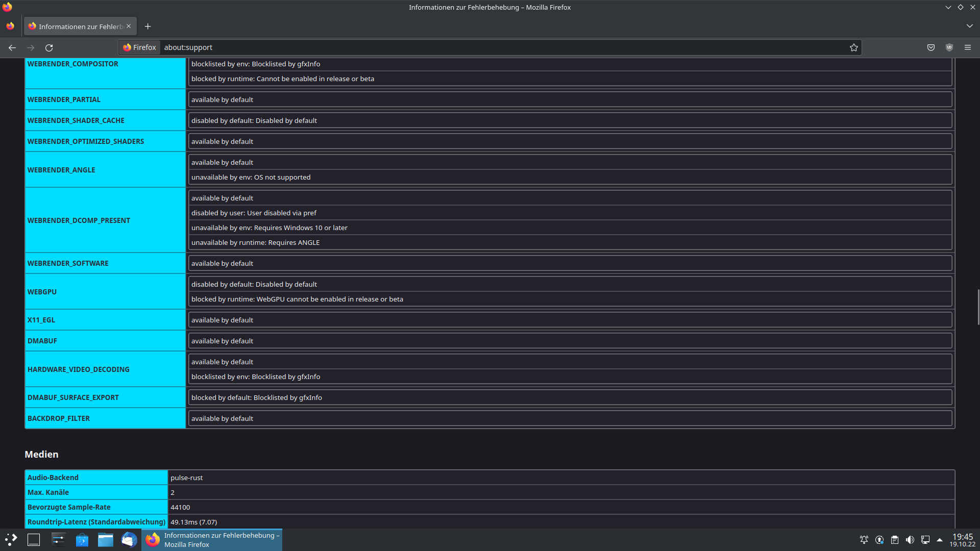Open the KDE application launcher
This screenshot has height=551, width=980.
point(11,540)
